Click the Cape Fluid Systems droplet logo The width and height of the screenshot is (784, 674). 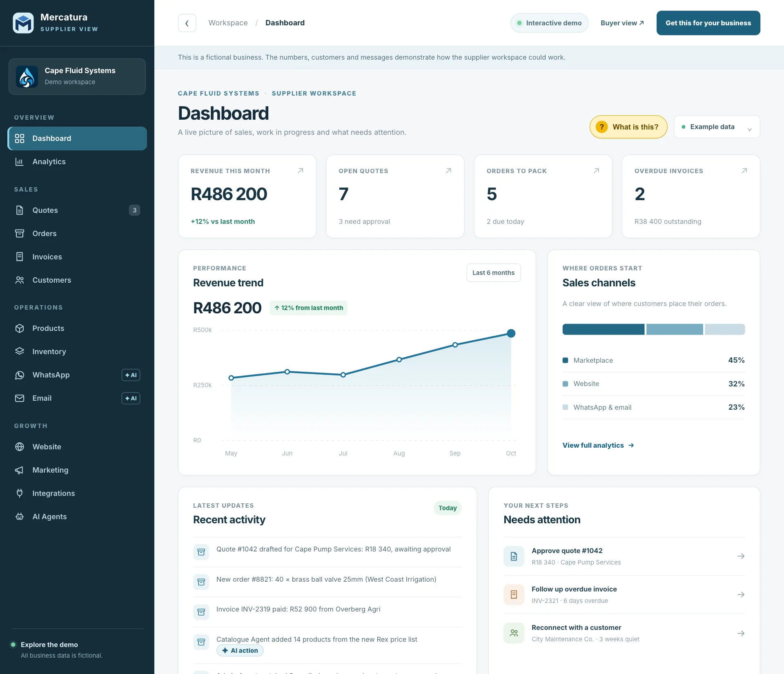pyautogui.click(x=27, y=76)
